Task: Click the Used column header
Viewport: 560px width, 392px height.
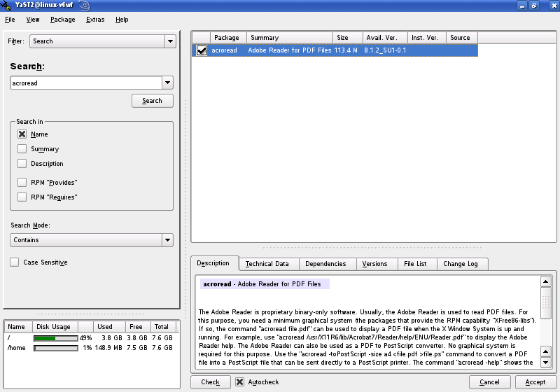Action: [109, 327]
